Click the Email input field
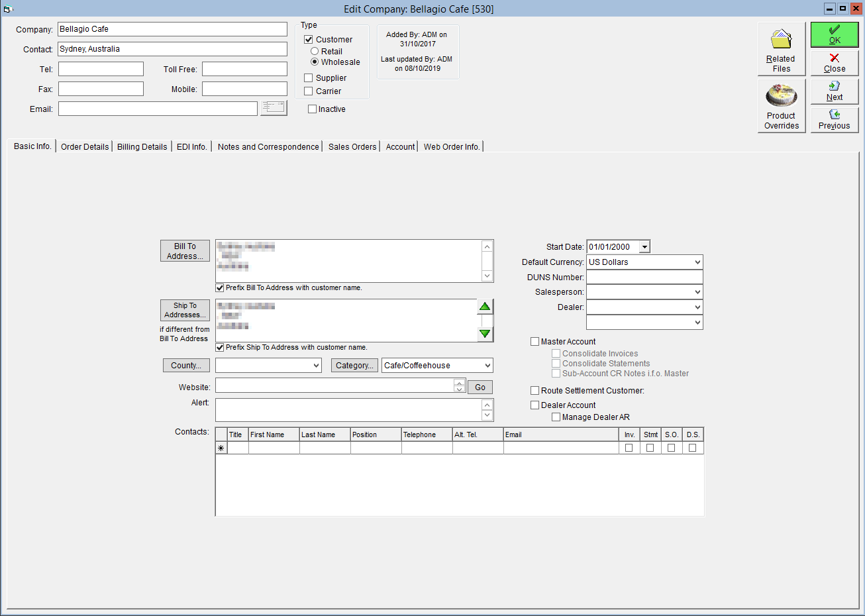 click(x=158, y=109)
